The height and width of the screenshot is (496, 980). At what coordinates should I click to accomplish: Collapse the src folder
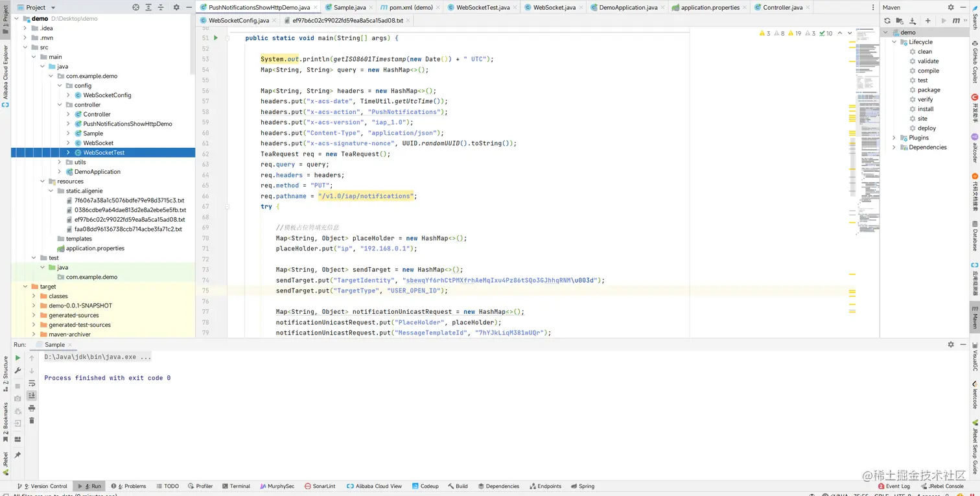[26, 47]
